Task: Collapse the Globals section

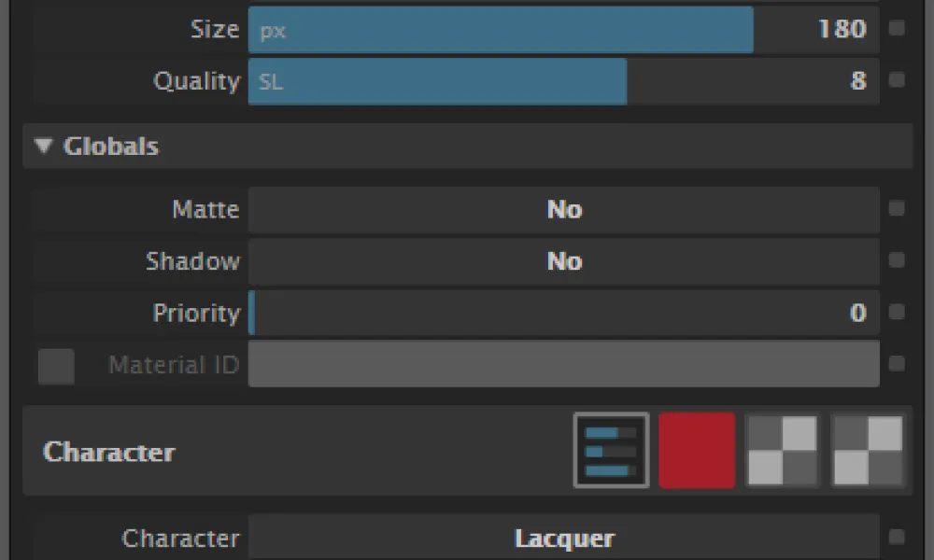Action: pyautogui.click(x=44, y=147)
